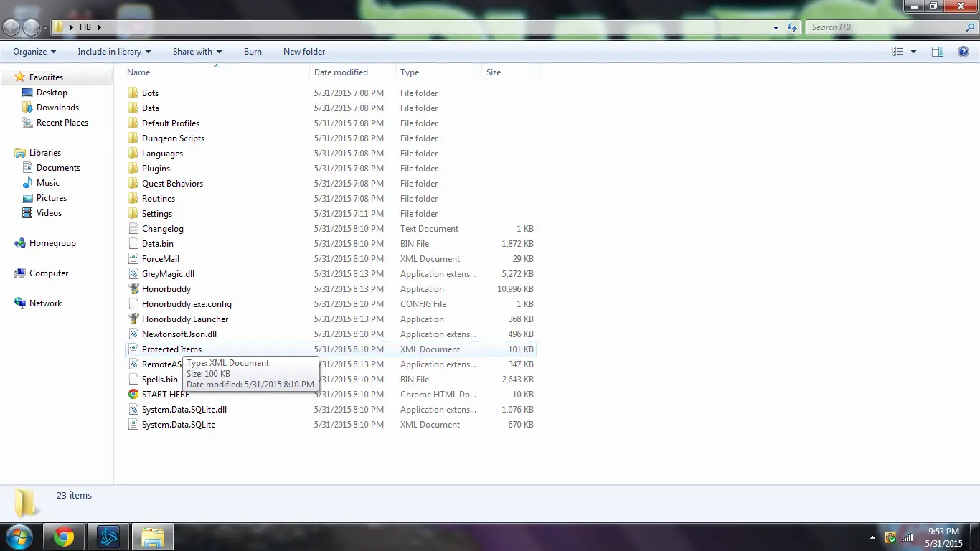Click the Default Profiles folder icon
This screenshot has height=551, width=980.
click(x=133, y=123)
